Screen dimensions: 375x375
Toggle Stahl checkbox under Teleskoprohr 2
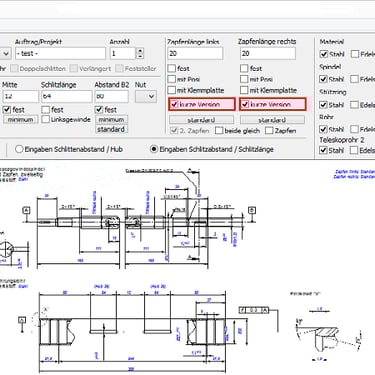tap(323, 150)
